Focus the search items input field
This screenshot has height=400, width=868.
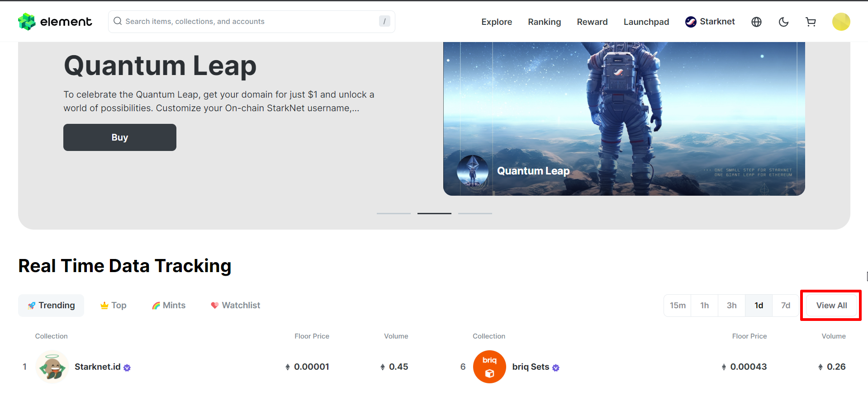(251, 22)
